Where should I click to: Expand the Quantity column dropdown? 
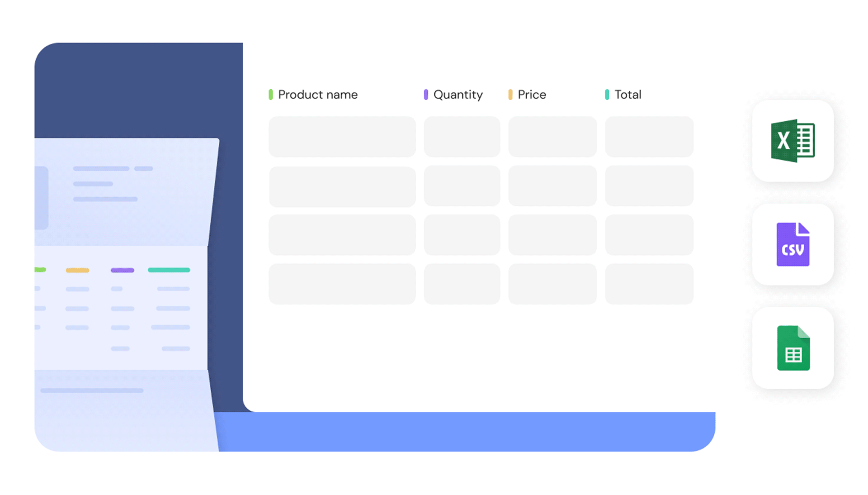coord(458,94)
